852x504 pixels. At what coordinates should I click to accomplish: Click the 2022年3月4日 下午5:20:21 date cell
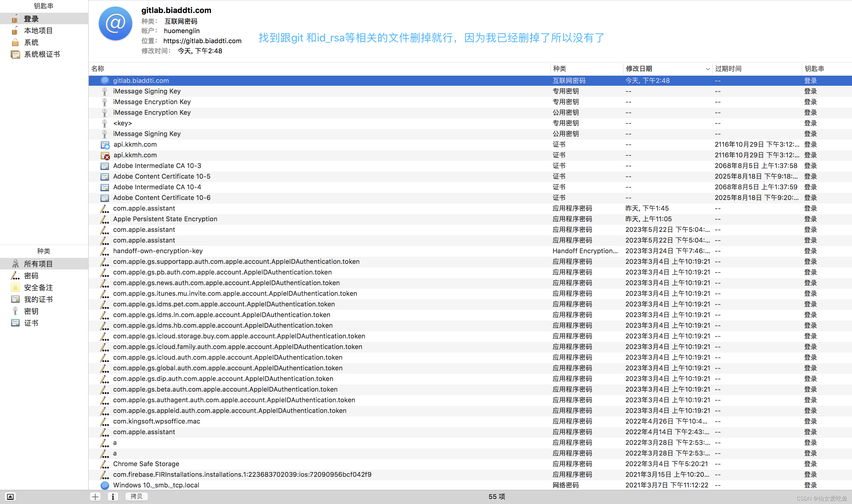667,464
